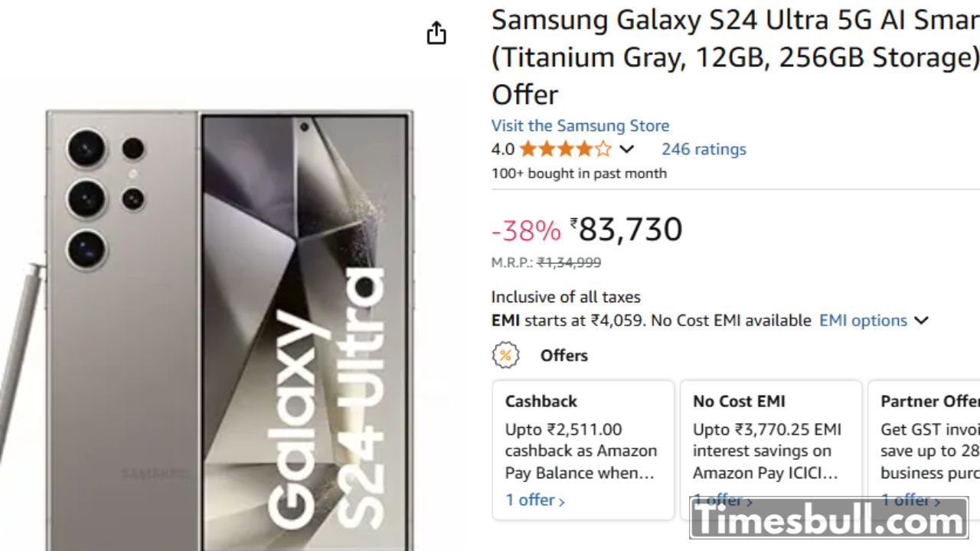This screenshot has height=551, width=980.
Task: Open the Cashback 1 offer link
Action: click(x=534, y=500)
